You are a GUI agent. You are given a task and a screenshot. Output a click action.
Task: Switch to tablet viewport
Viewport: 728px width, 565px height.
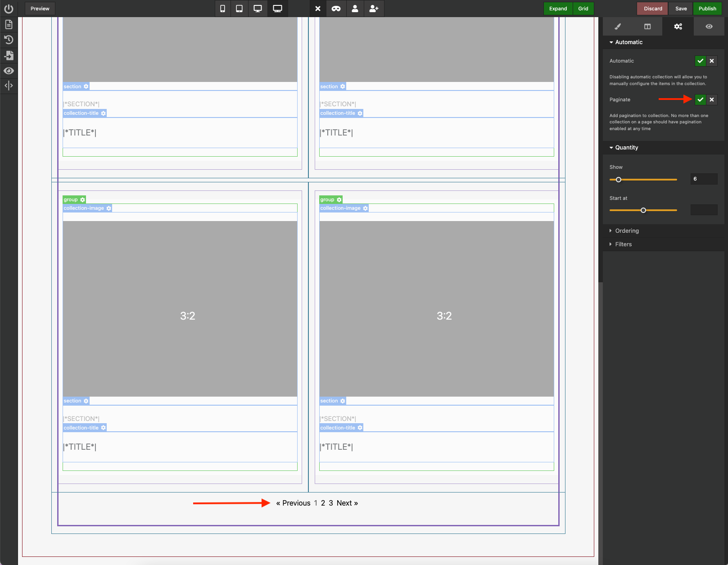click(240, 9)
